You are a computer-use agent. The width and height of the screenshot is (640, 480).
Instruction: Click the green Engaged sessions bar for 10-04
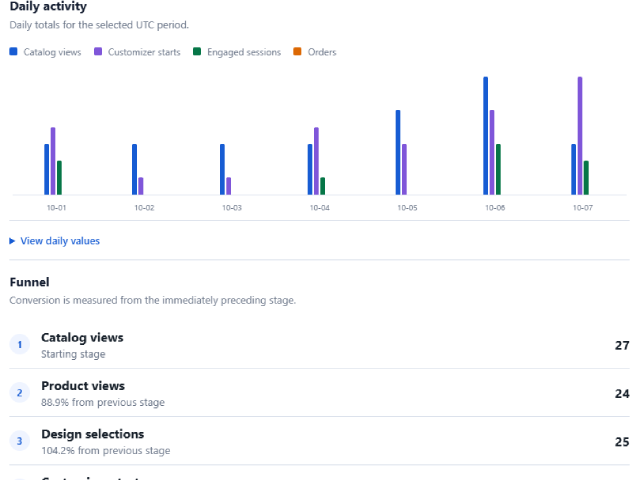click(323, 186)
